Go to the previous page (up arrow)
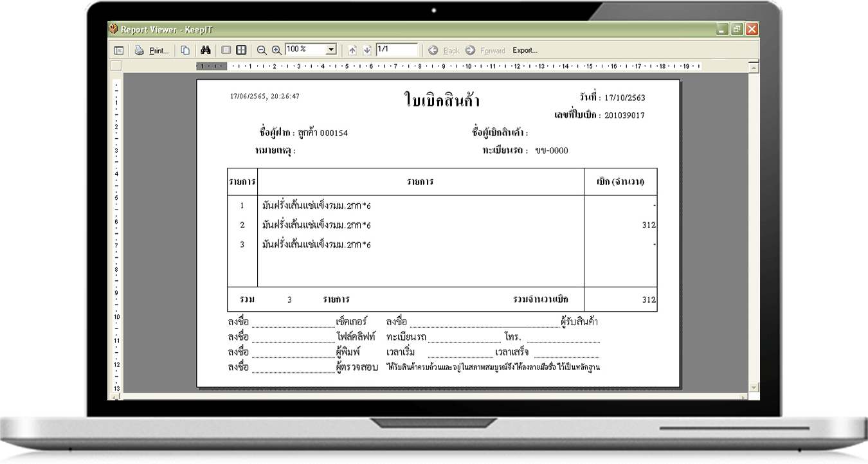 click(x=352, y=50)
